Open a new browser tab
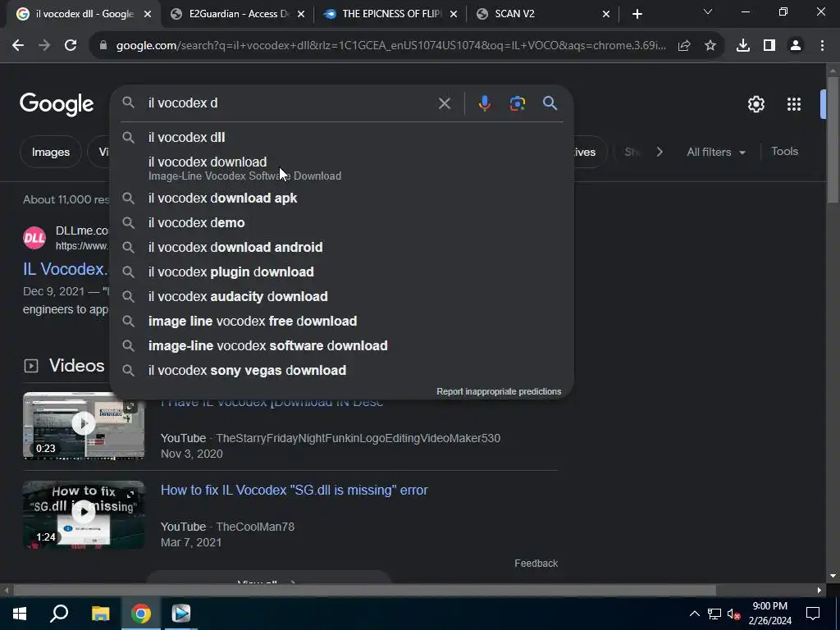840x630 pixels. pos(637,14)
